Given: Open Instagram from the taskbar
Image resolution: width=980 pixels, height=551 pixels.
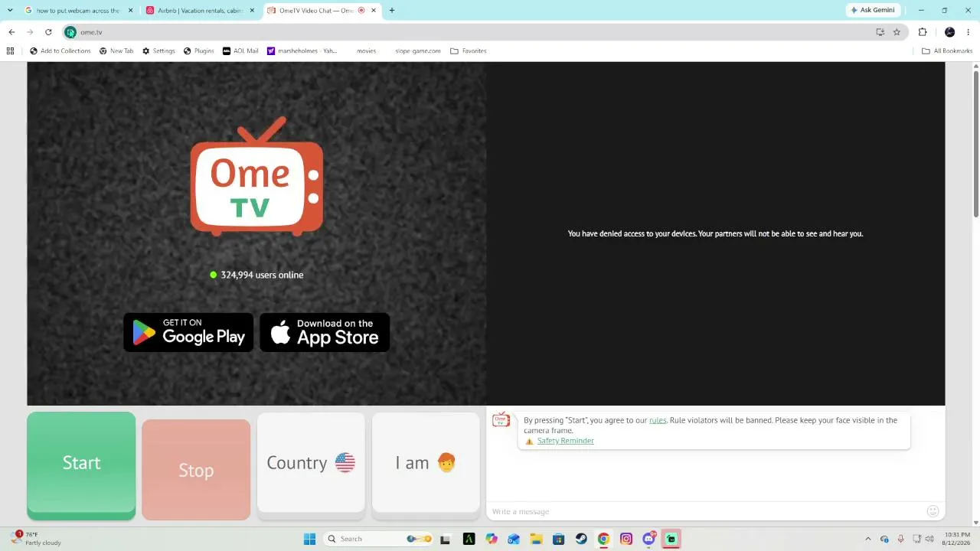Looking at the screenshot, I should pyautogui.click(x=626, y=539).
